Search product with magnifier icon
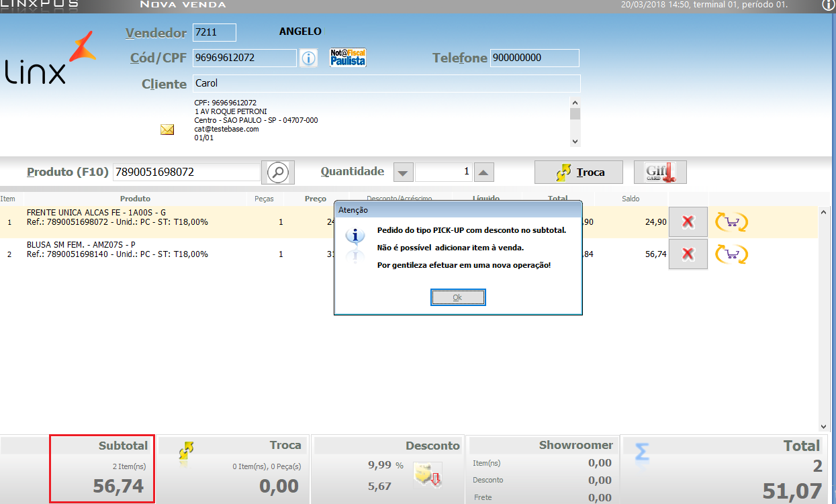Image resolution: width=836 pixels, height=504 pixels. [x=277, y=172]
